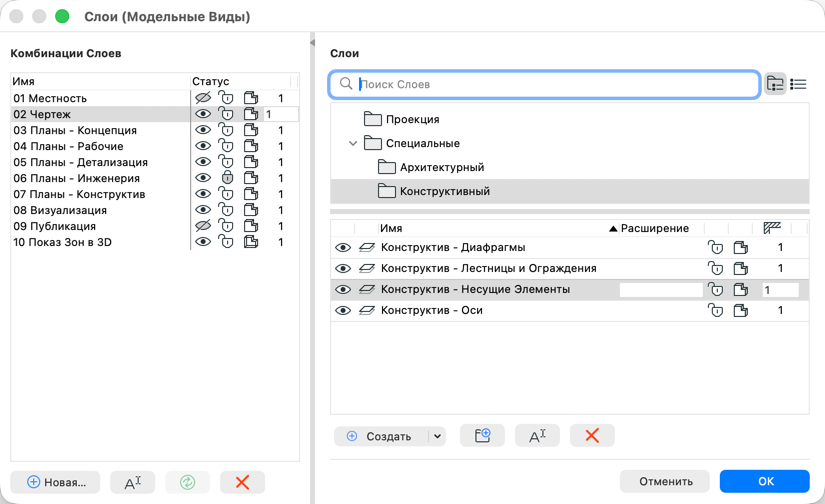Unlock the 06 Планы - Инженерия combination
Screen dimensions: 825x504
coord(227,178)
